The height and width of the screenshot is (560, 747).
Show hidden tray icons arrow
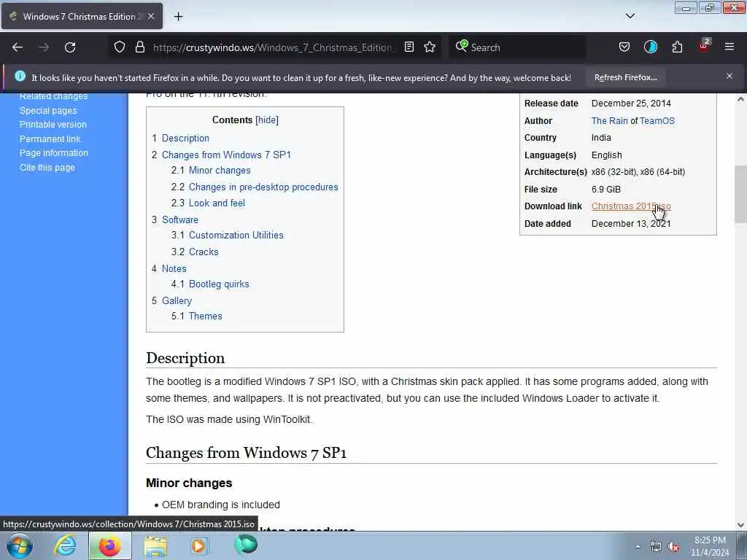pyautogui.click(x=638, y=547)
